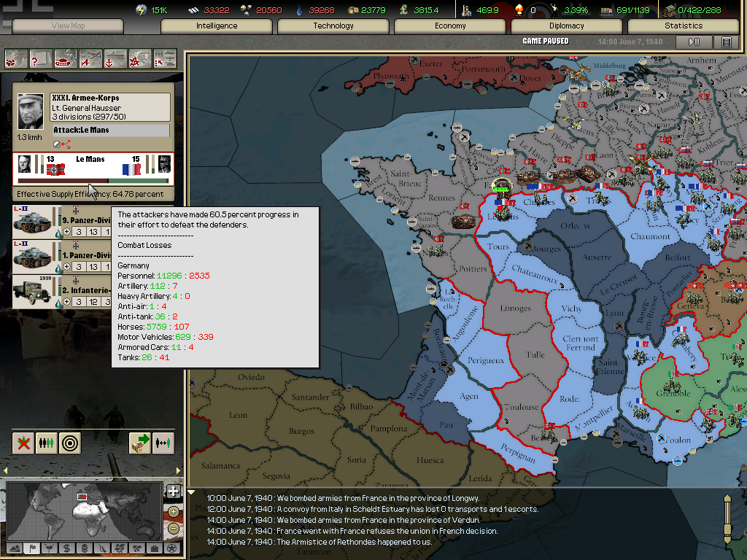Toggle the pause/play game button
Image resolution: width=747 pixels, height=560 pixels.
point(694,42)
